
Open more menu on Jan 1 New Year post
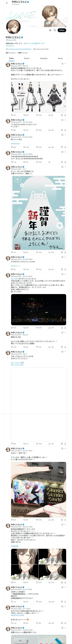click(x=65, y=167)
